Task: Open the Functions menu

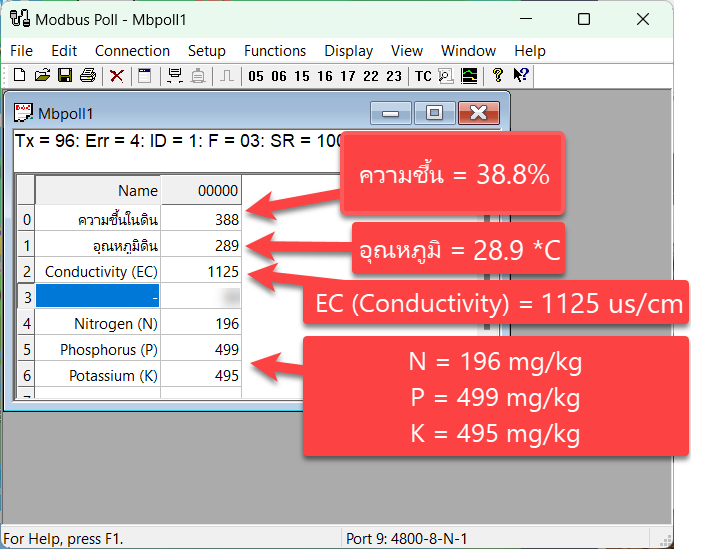Action: click(x=275, y=51)
